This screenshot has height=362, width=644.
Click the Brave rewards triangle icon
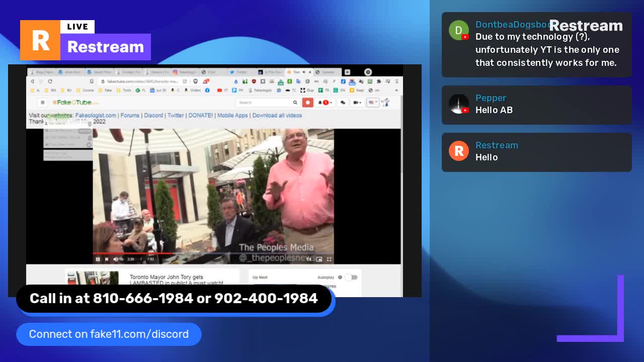(x=206, y=81)
